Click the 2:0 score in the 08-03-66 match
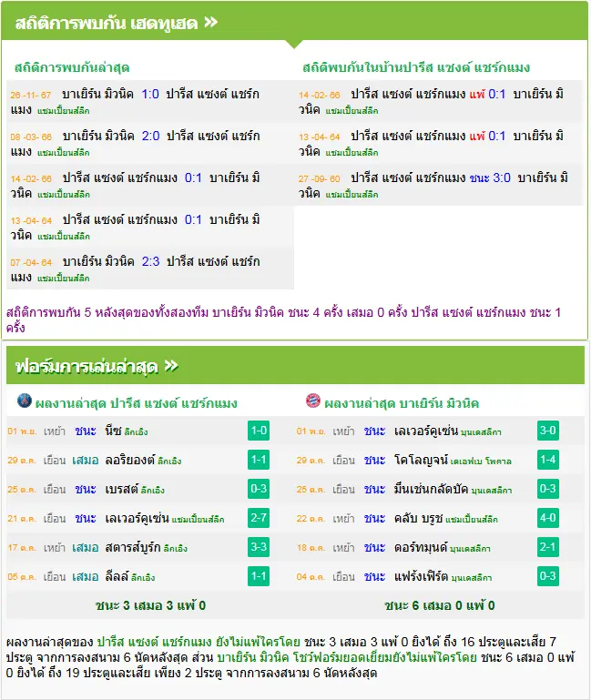 tap(150, 137)
